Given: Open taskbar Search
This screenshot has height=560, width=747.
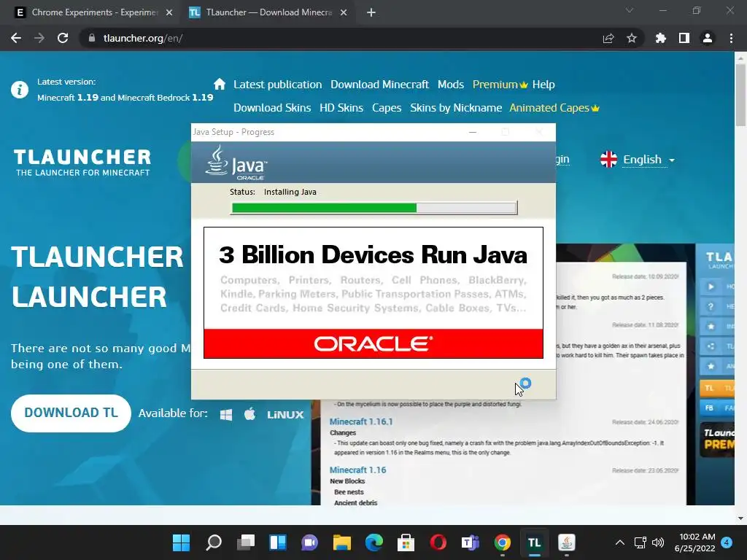Looking at the screenshot, I should click(214, 542).
